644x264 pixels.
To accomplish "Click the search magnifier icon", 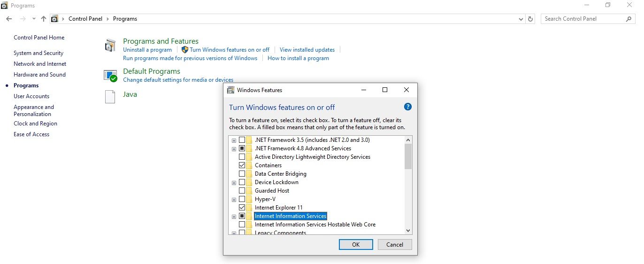I will tap(629, 19).
